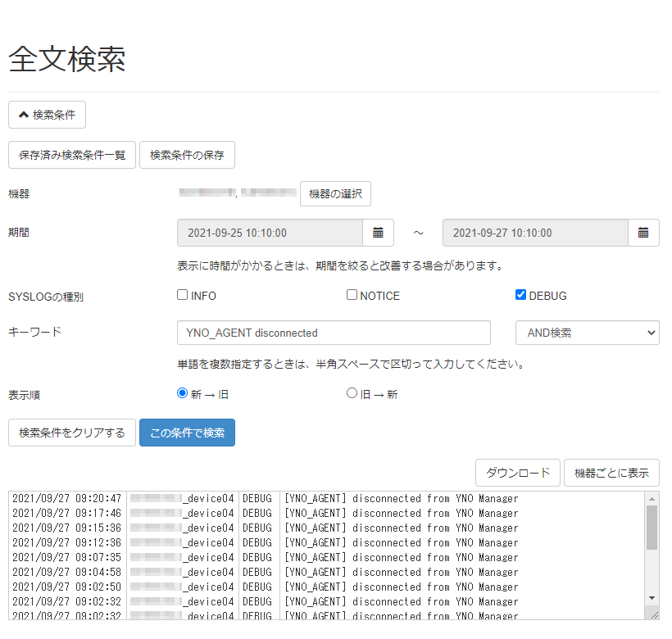Click the keyword input field

pyautogui.click(x=334, y=332)
